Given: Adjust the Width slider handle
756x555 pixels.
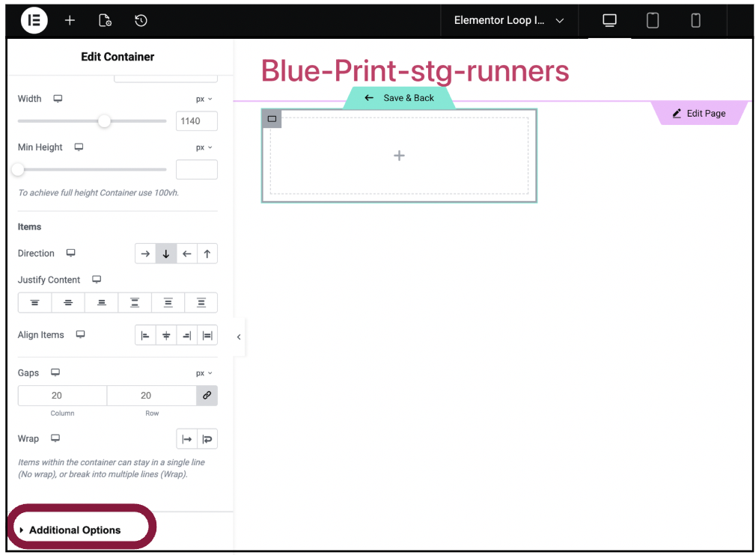Looking at the screenshot, I should [104, 121].
